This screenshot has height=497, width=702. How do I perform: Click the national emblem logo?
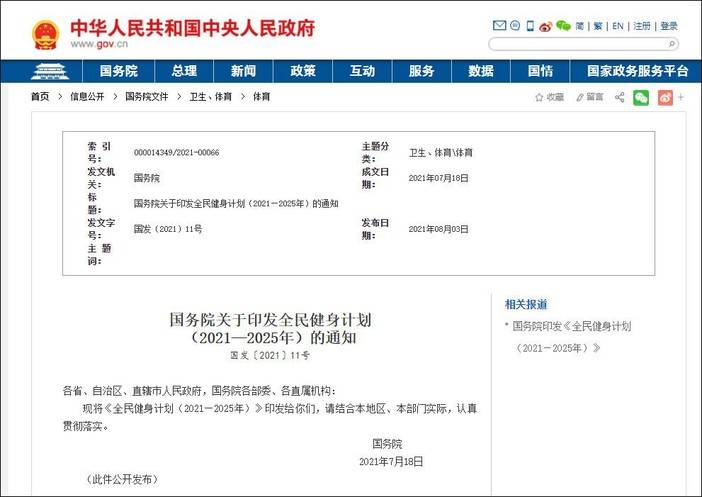(x=46, y=34)
